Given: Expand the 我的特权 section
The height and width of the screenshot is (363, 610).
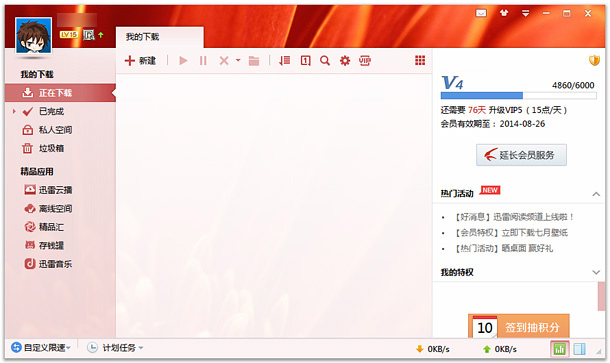Looking at the screenshot, I should coord(596,272).
